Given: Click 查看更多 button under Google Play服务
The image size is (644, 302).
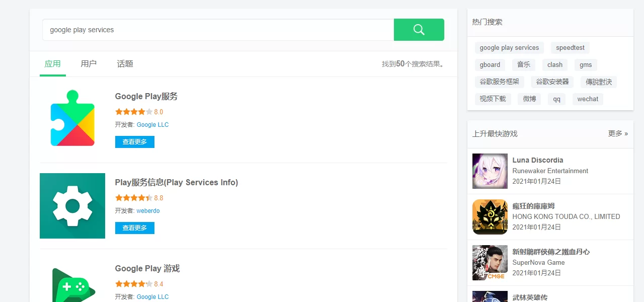Looking at the screenshot, I should tap(135, 142).
